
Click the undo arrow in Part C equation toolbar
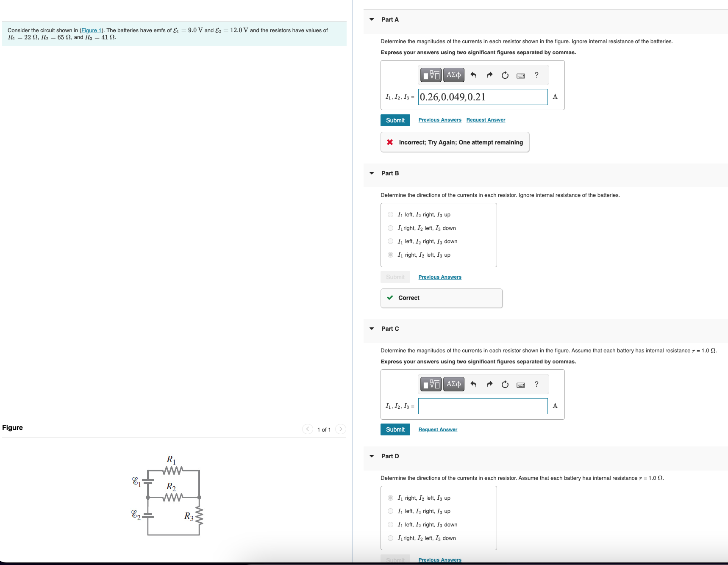click(x=473, y=384)
